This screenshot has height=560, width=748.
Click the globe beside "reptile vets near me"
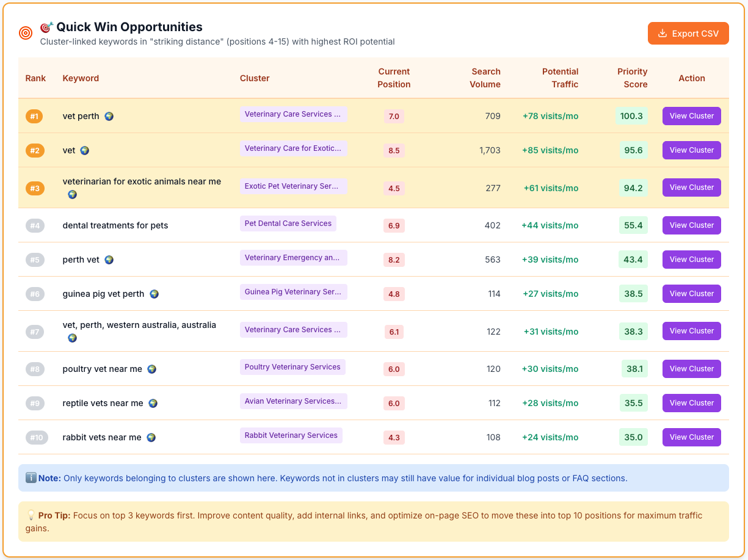pyautogui.click(x=153, y=403)
